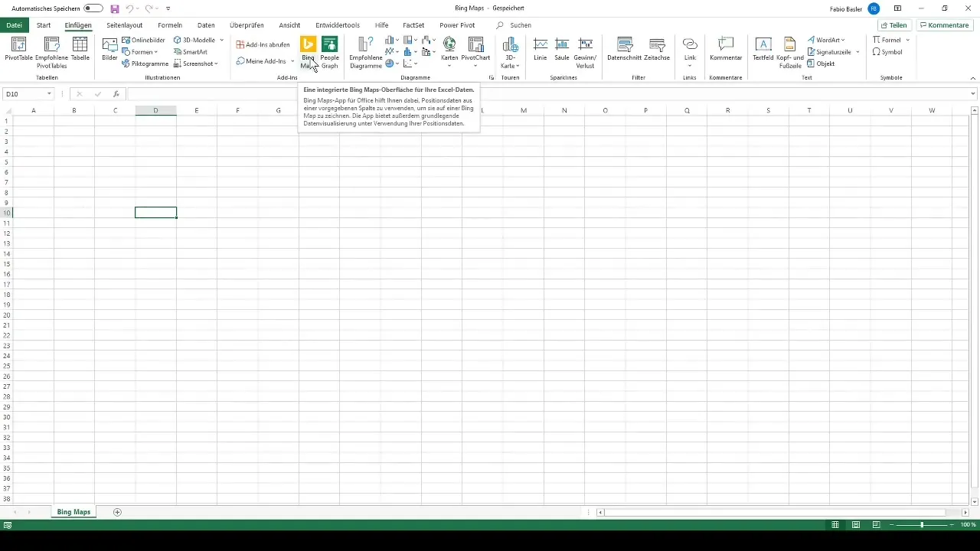980x551 pixels.
Task: Click Onlinebilder
Action: 143,40
